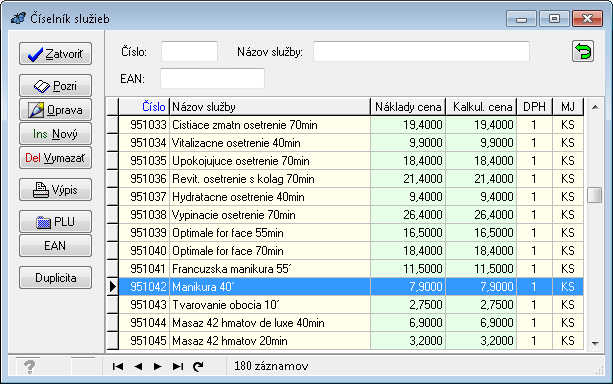Image resolution: width=613 pixels, height=384 pixels.
Task: Sort by Číslo column header
Action: (144, 107)
